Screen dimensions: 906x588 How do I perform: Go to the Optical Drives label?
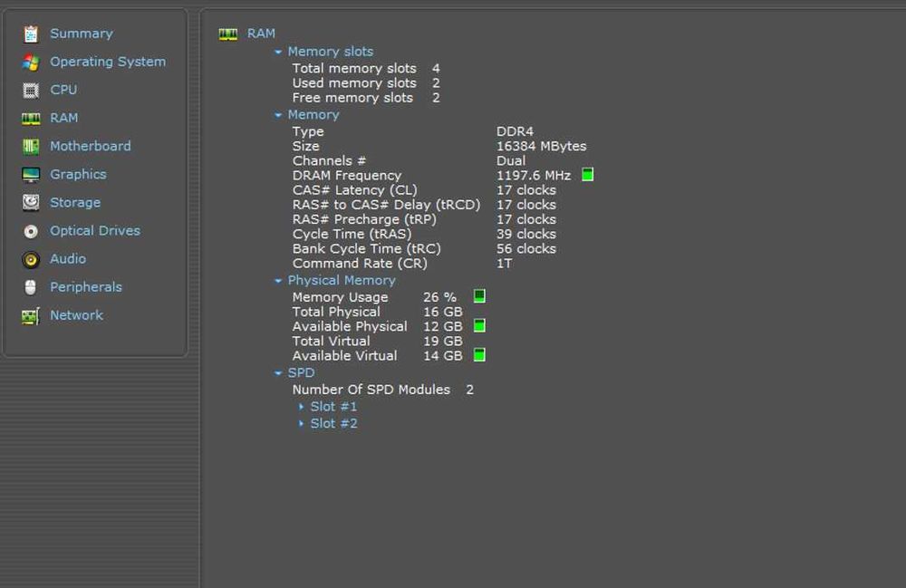pos(95,230)
